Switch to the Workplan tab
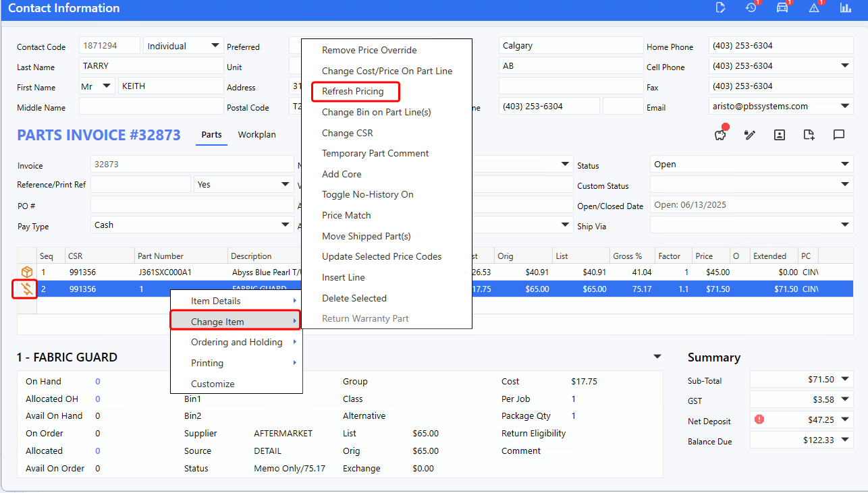Screen dimensions: 868x493 pyautogui.click(x=256, y=135)
